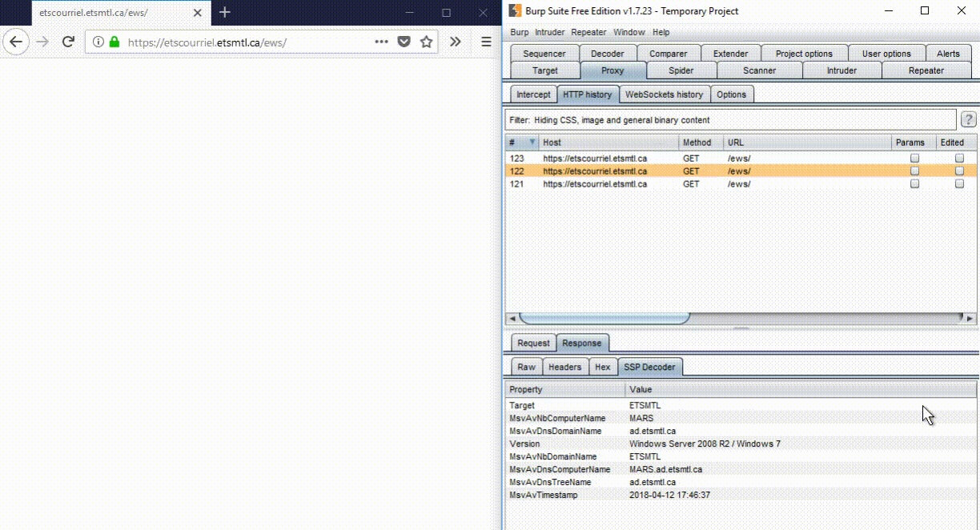
Task: Open the WebSockets history sub-tab
Action: [x=664, y=94]
